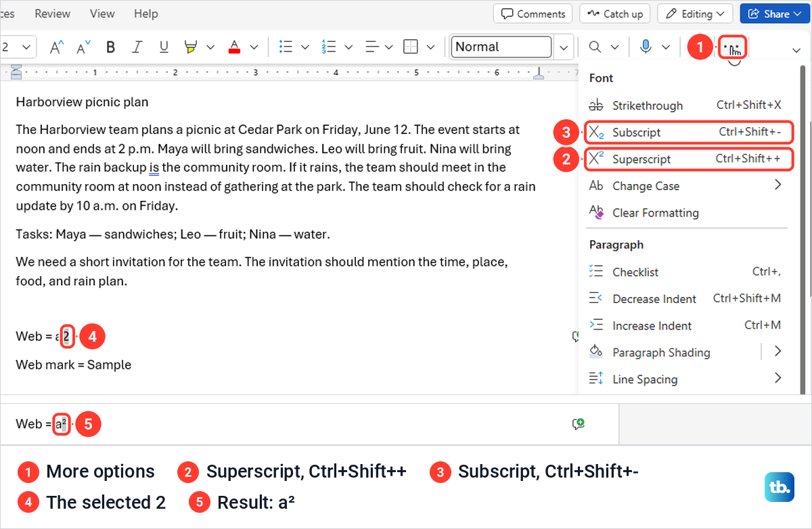Click the Strikethrough icon
Image resolution: width=812 pixels, height=529 pixels.
click(596, 106)
